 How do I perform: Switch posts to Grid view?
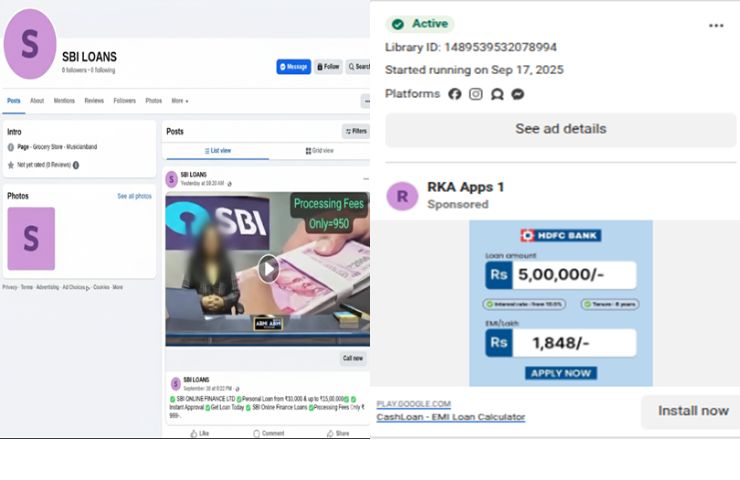click(319, 151)
